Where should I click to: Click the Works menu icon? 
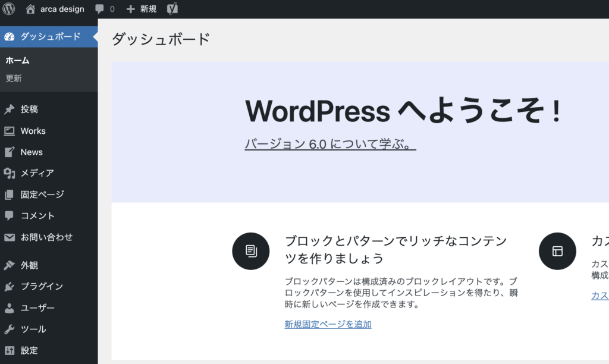[10, 131]
